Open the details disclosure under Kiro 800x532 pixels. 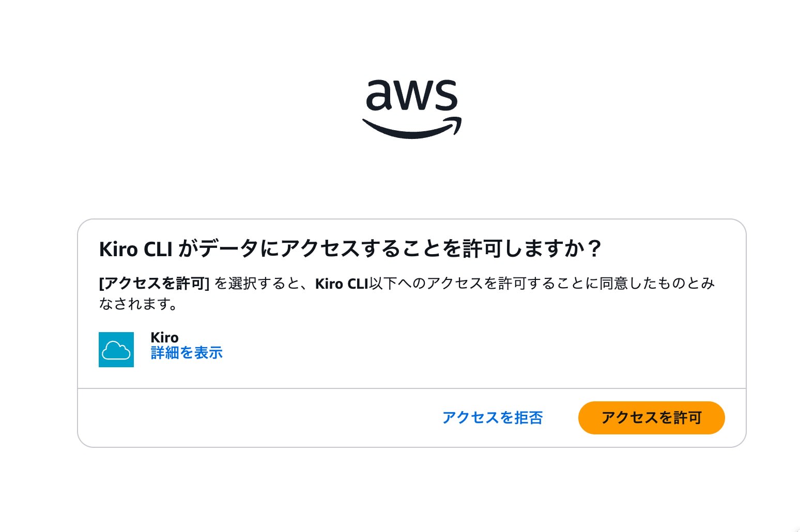click(x=186, y=353)
